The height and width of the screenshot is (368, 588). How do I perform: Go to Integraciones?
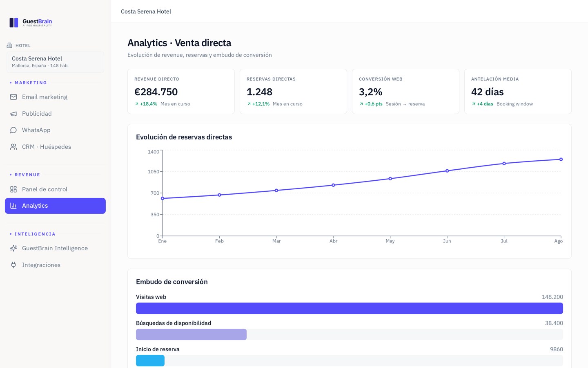(x=55, y=265)
